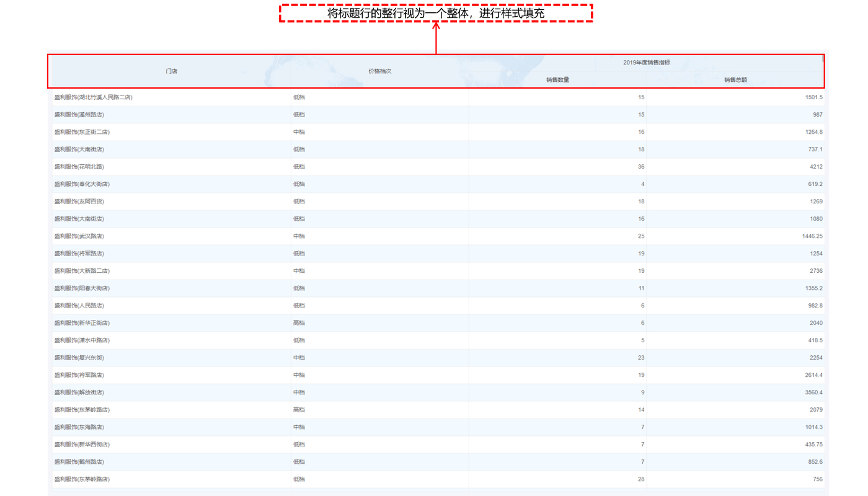Viewport: 868px width, 496px height.
Task: Select the 盛利服饰(新华正街店) store cell
Action: coord(82,323)
